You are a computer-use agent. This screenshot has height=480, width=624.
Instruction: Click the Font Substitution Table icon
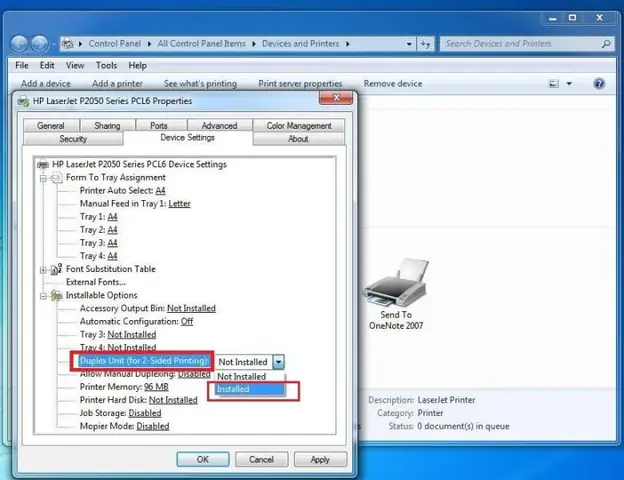pyautogui.click(x=57, y=269)
